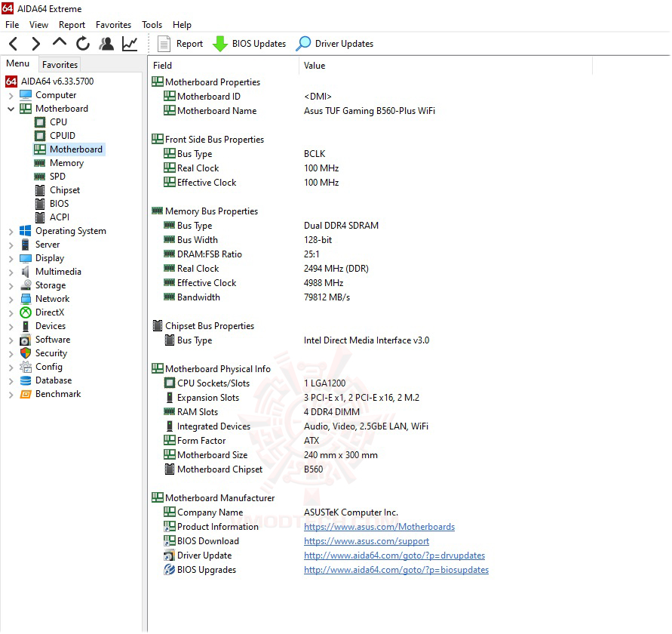The image size is (672, 634).
Task: Open the user profile icon in toolbar
Action: 106,44
